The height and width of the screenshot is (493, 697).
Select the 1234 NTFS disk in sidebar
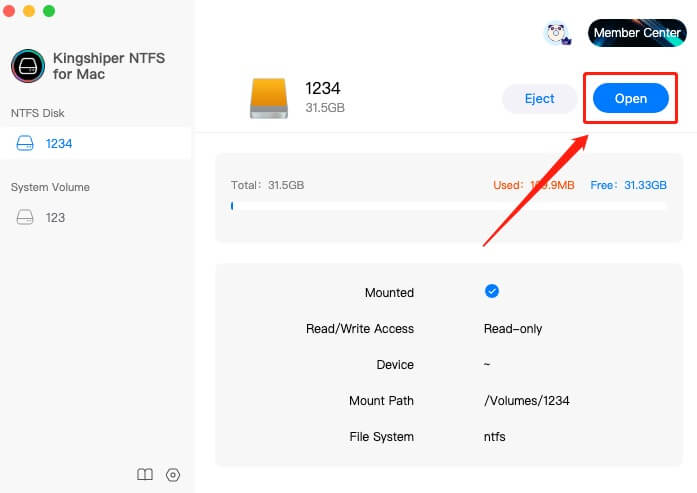[96, 143]
